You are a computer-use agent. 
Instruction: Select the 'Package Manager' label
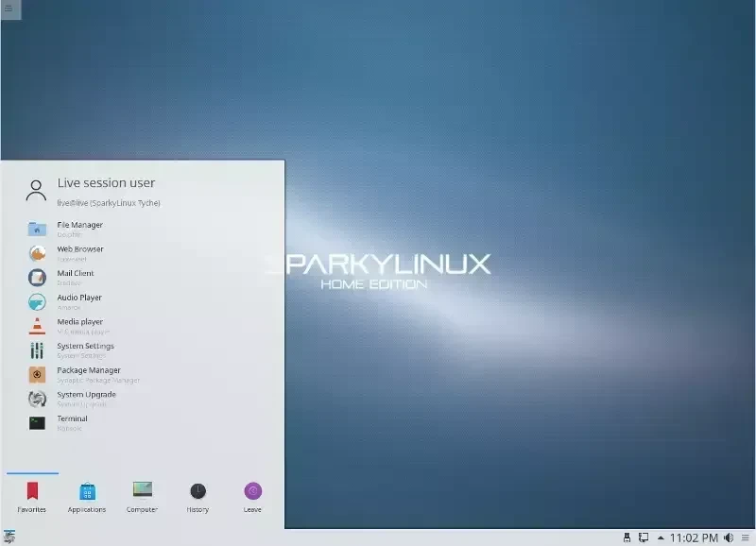[89, 370]
